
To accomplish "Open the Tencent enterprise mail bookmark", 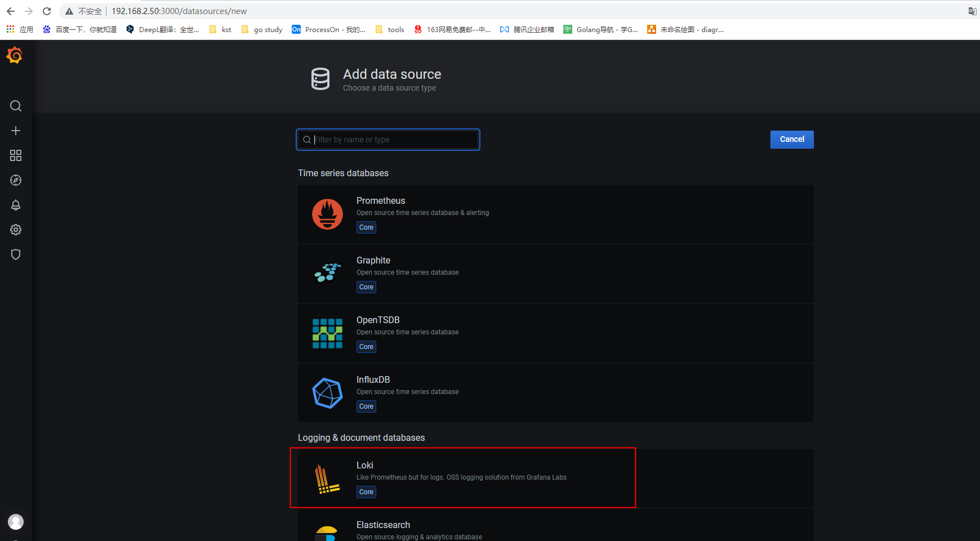I will [527, 29].
